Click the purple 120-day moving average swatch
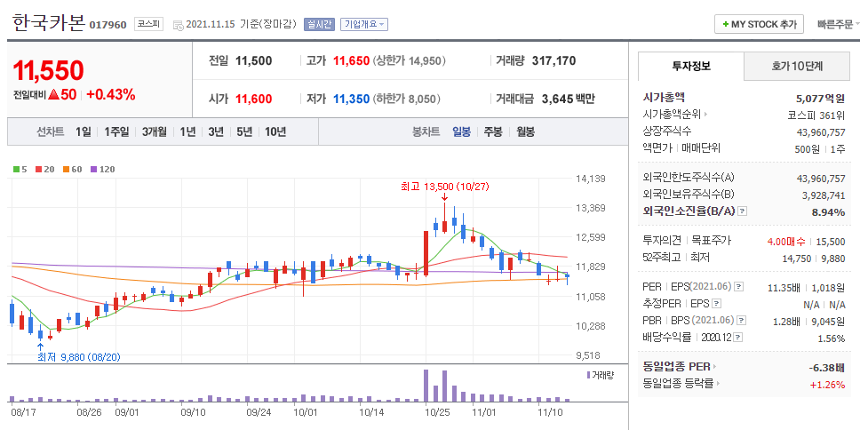868x430 pixels. pos(93,170)
